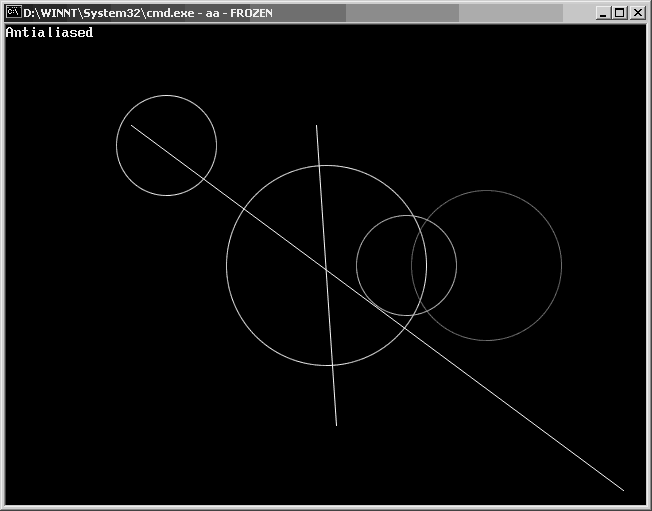
Task: Click lower-right endpoint of the long diagonal line
Action: pyautogui.click(x=623, y=490)
